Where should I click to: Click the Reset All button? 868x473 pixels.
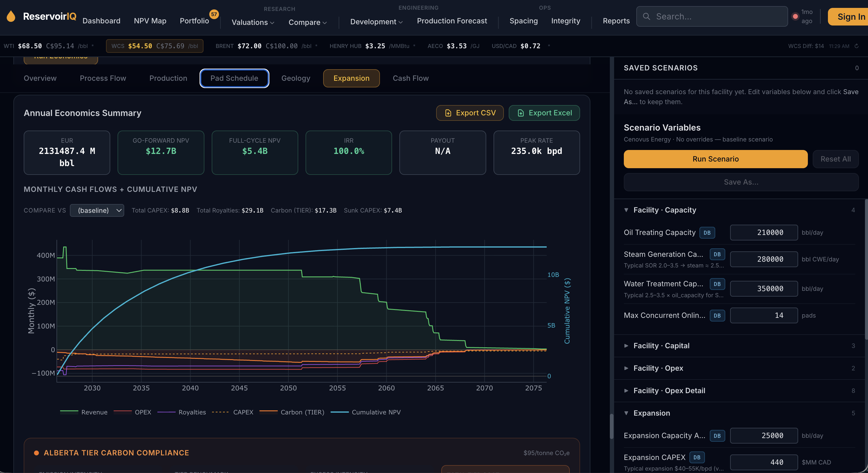tap(835, 159)
